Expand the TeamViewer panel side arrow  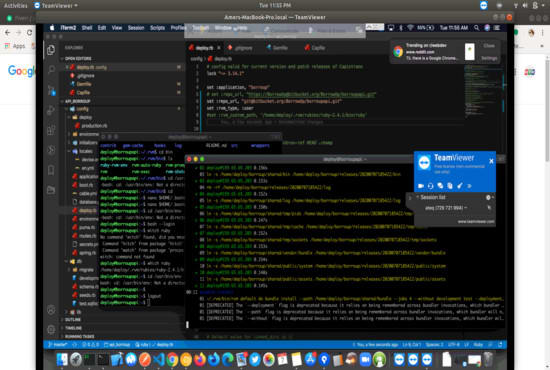409,198
